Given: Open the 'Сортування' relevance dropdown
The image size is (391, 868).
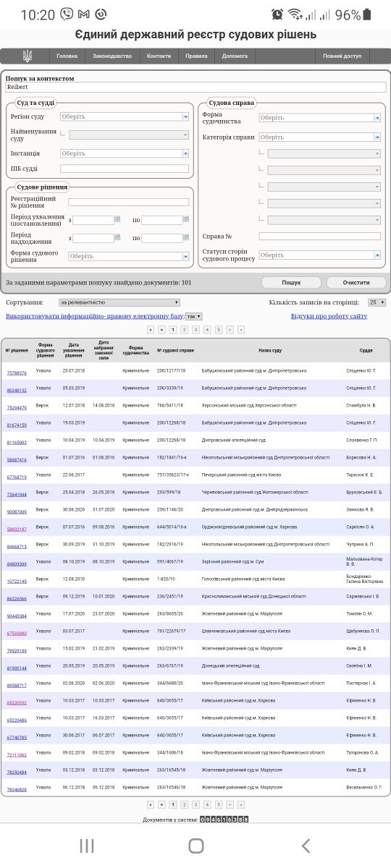Looking at the screenshot, I should pos(119,302).
